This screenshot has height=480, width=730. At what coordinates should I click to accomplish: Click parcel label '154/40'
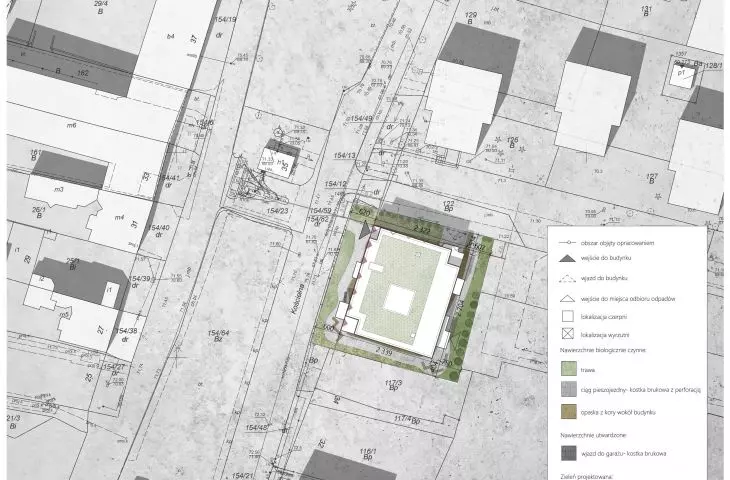159,230
